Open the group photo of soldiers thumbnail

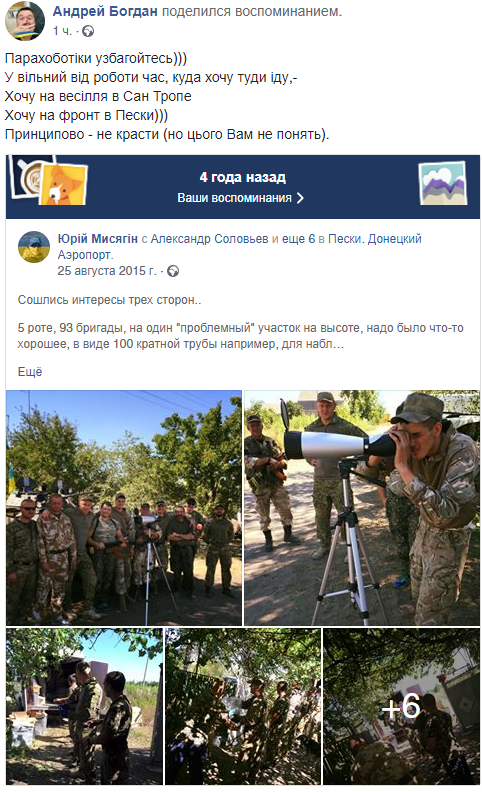[x=124, y=508]
